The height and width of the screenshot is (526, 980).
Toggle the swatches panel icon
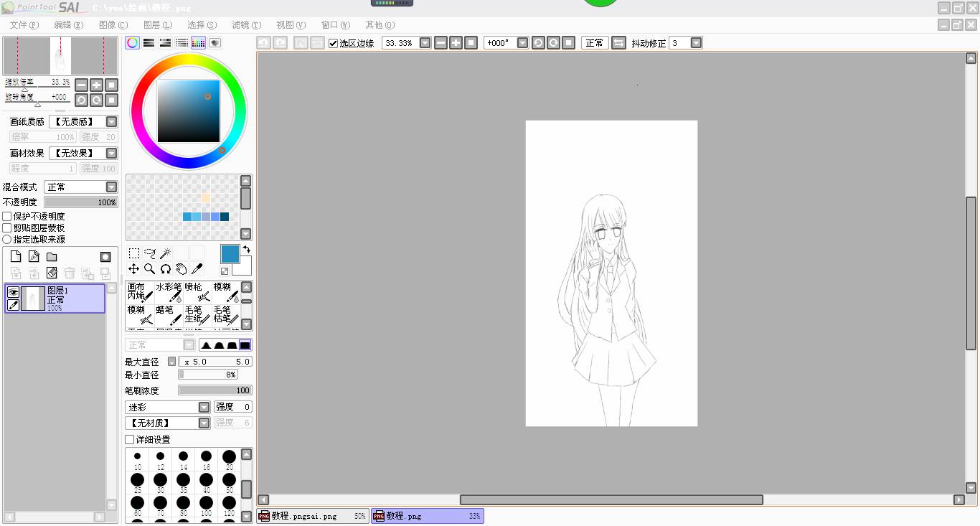(199, 43)
